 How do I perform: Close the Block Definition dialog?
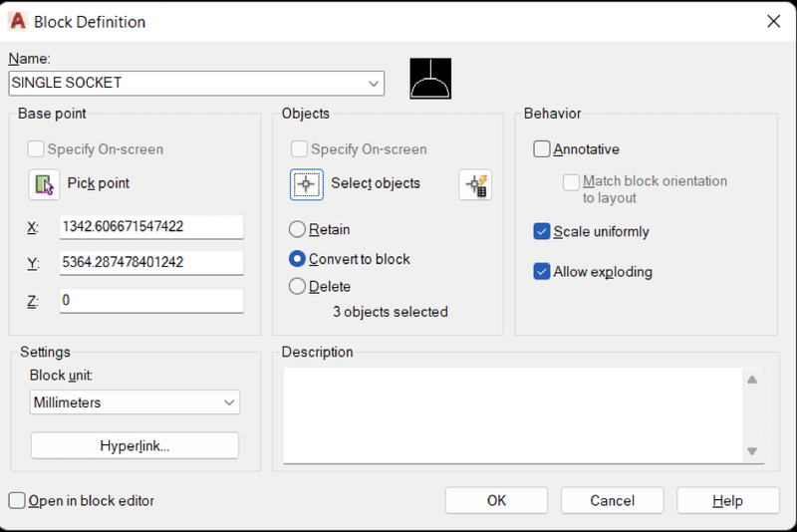[774, 21]
